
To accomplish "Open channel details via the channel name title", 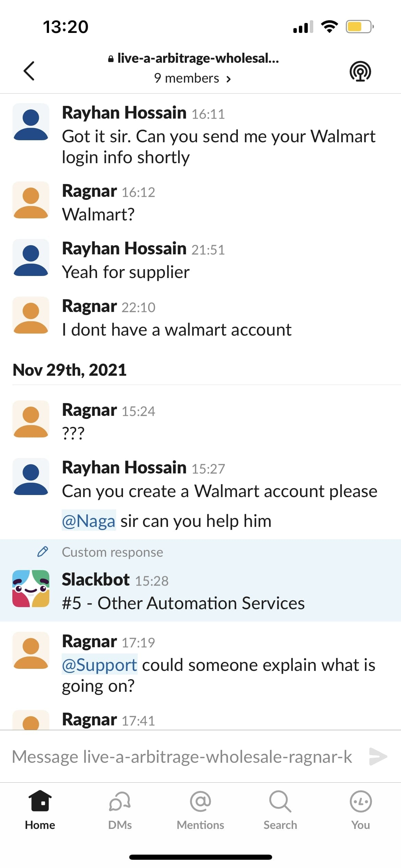I will (193, 58).
